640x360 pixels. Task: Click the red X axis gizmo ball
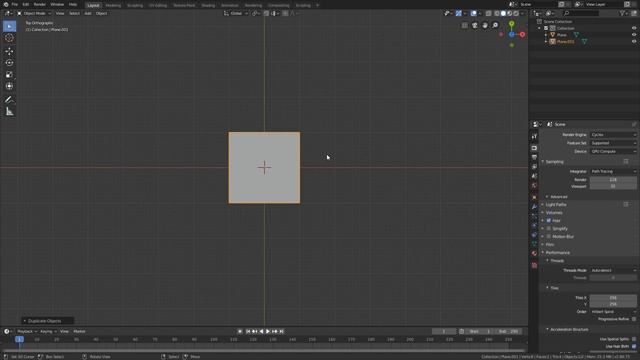tap(522, 35)
